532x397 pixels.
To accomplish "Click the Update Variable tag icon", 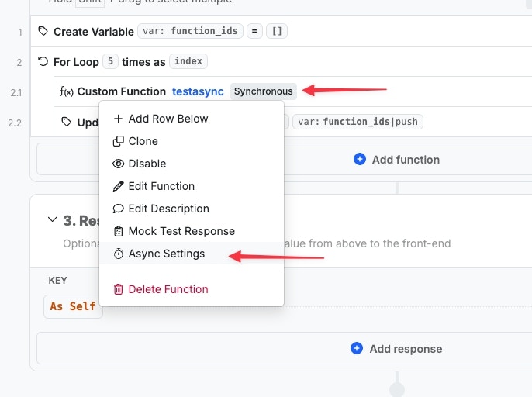I will click(67, 122).
